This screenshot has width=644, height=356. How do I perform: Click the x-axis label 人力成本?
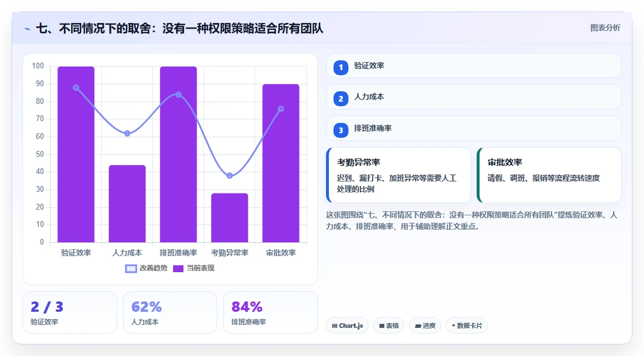tap(127, 253)
